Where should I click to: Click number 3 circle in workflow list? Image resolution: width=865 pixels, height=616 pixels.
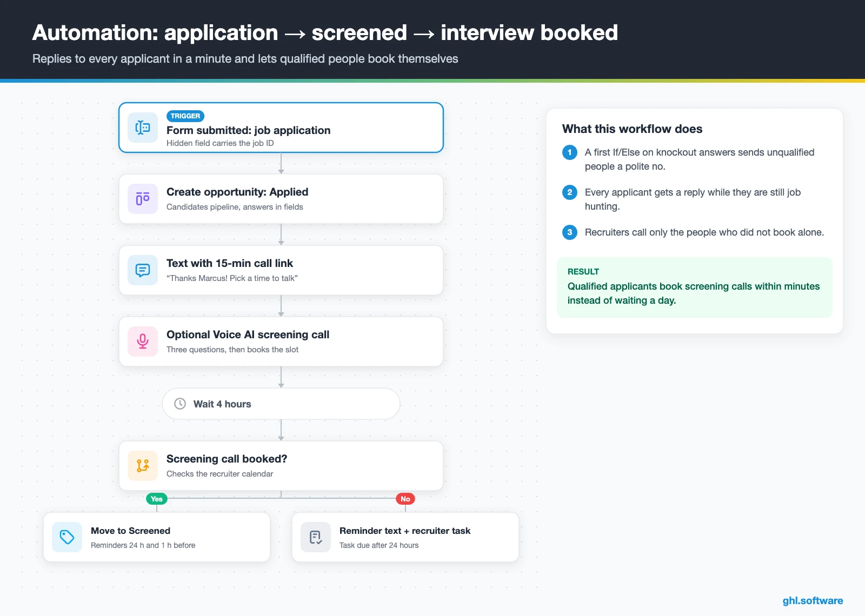[570, 232]
